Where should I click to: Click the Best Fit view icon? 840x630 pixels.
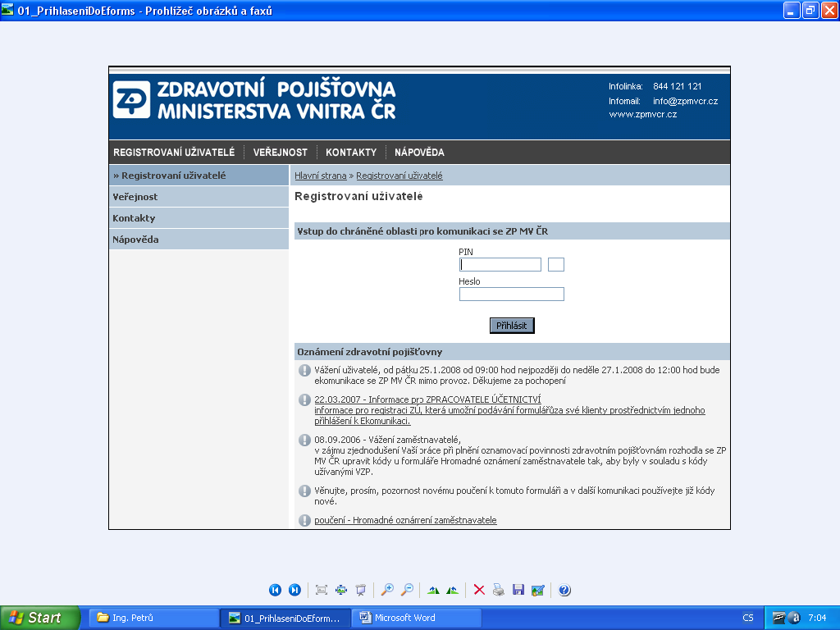point(322,590)
